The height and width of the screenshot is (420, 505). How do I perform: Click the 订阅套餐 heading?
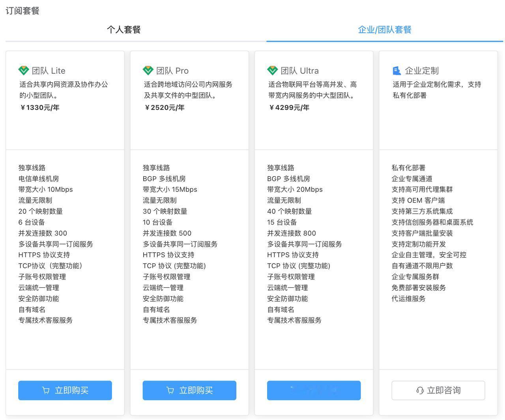click(22, 11)
